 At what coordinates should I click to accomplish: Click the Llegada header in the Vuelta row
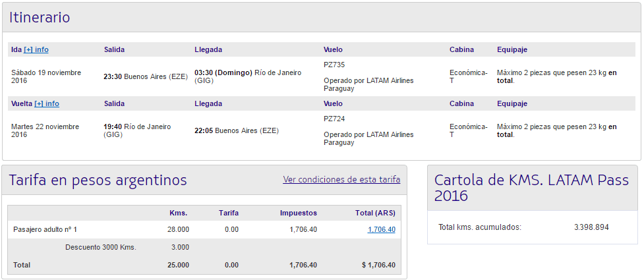pyautogui.click(x=208, y=104)
